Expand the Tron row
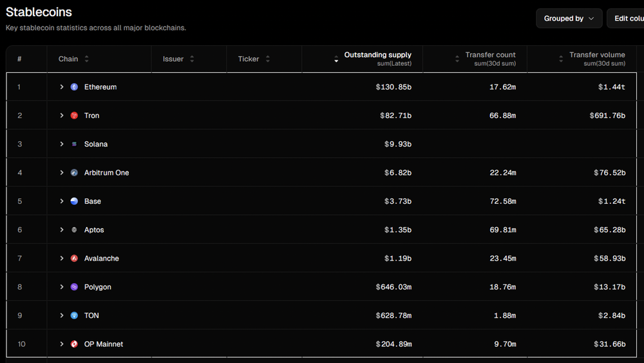The width and height of the screenshot is (644, 363). [62, 115]
